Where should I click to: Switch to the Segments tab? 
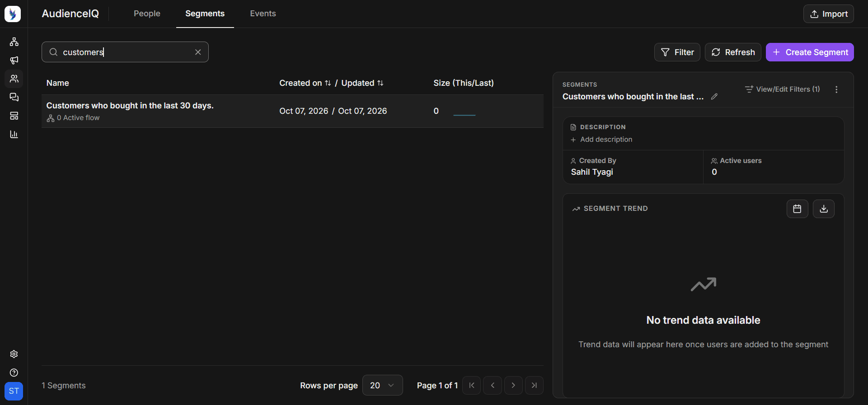205,14
